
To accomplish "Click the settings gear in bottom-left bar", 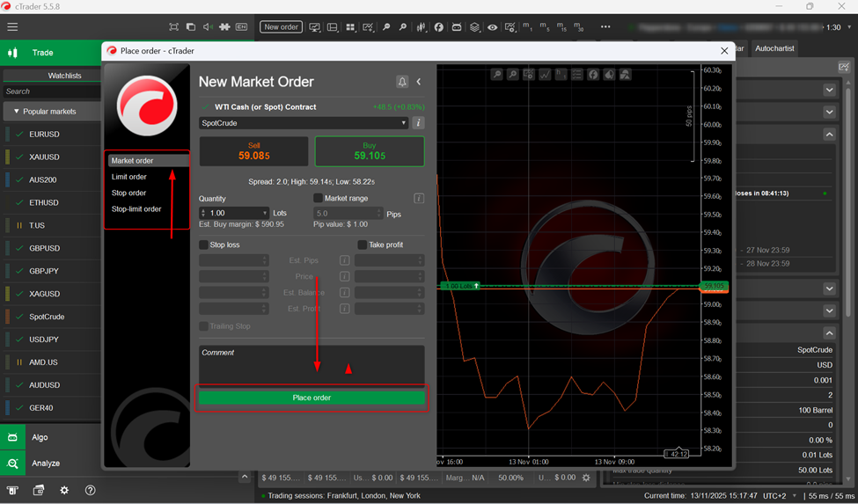I will point(64,490).
